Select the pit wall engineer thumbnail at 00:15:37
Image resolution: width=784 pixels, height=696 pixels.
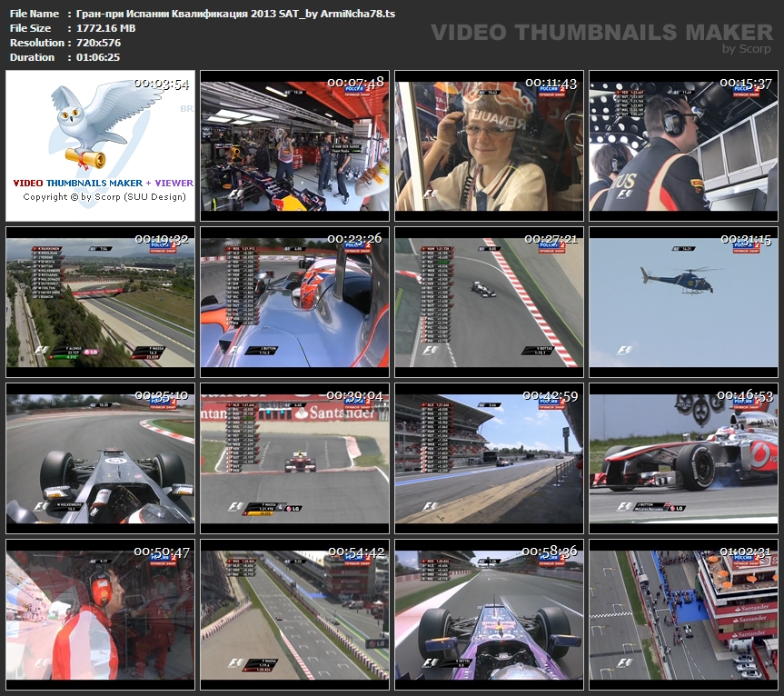tap(683, 145)
